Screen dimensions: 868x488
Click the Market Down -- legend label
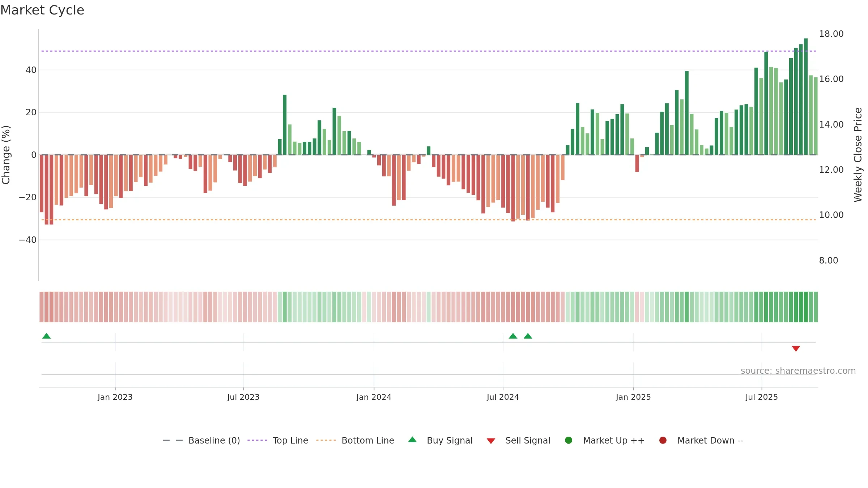click(x=710, y=440)
